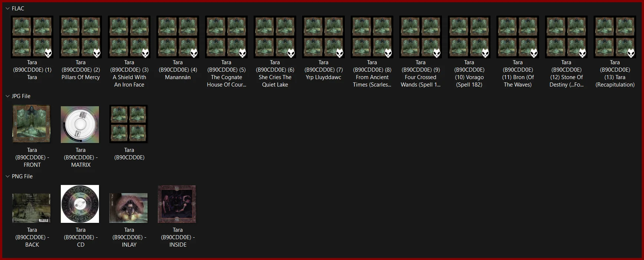The width and height of the screenshot is (644, 260).
Task: Click the PNG File group header label
Action: coord(22,176)
